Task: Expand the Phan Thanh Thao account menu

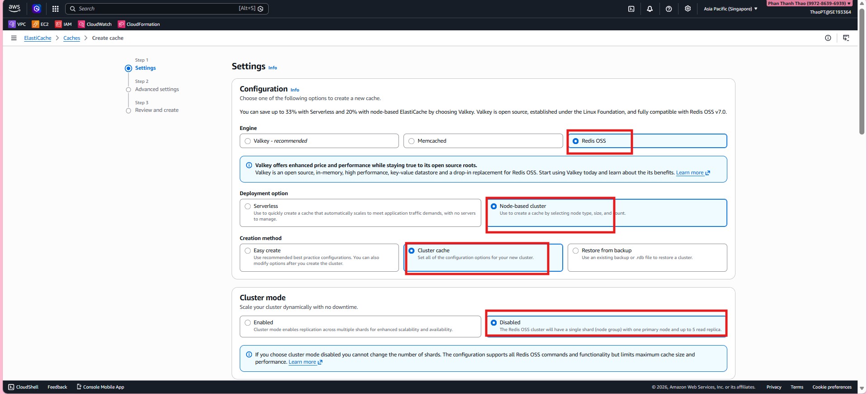Action: click(x=809, y=3)
